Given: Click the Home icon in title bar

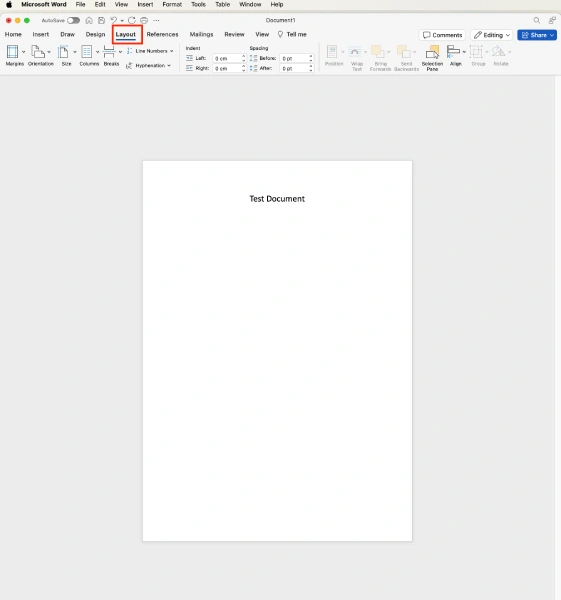Looking at the screenshot, I should coord(89,20).
